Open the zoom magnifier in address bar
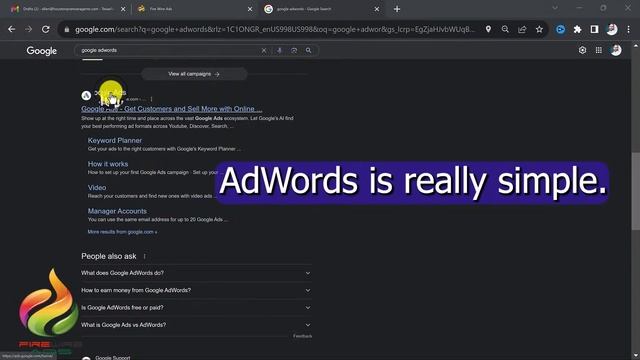Viewport: 640px width, 360px height. (x=505, y=29)
